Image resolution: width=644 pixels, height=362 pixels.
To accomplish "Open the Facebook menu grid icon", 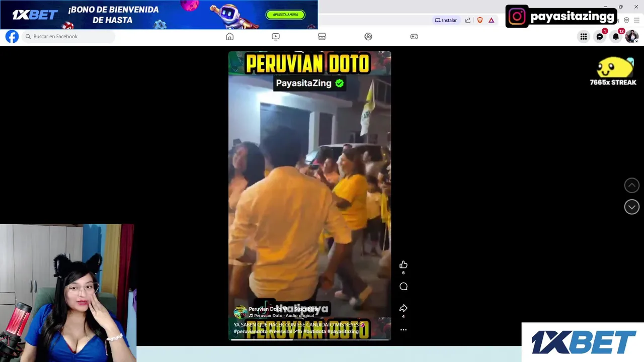I will click(x=583, y=37).
